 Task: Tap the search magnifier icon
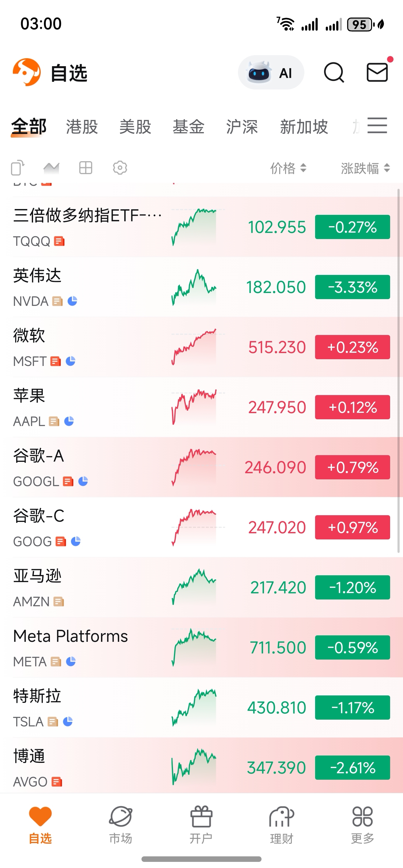(334, 72)
